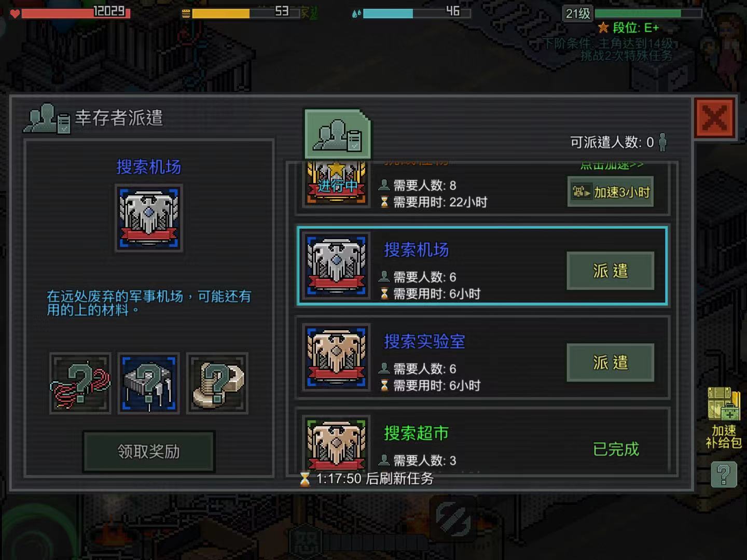Click the 加速3小时 speed-up button
747x560 pixels.
[611, 192]
